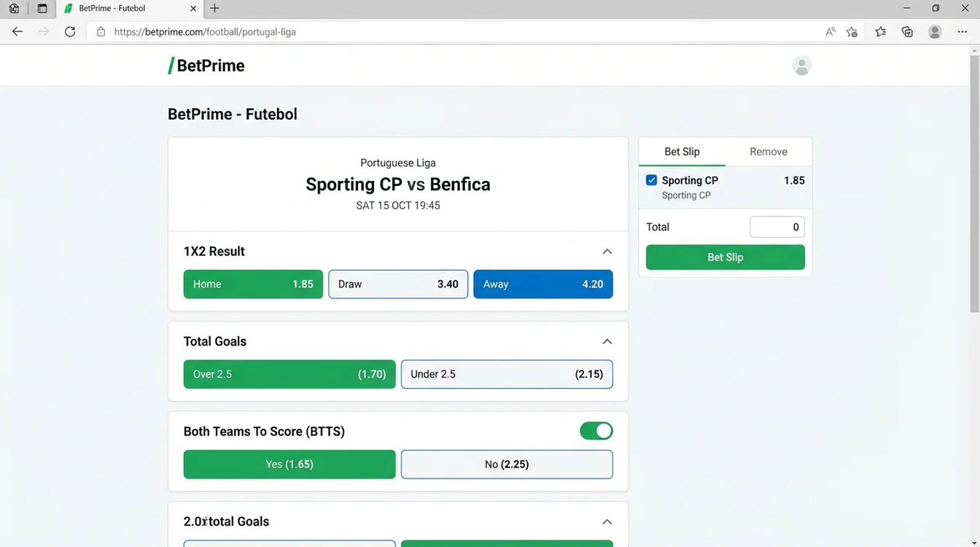Click the BetPrime - Futebol page heading
Screen dimensions: 980x547
(x=233, y=115)
